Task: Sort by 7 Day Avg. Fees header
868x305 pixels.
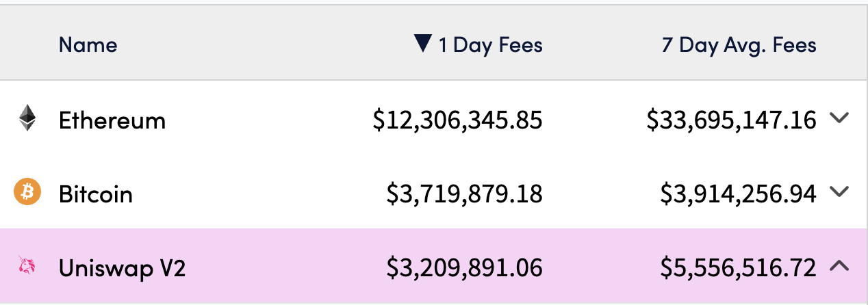Action: (739, 46)
